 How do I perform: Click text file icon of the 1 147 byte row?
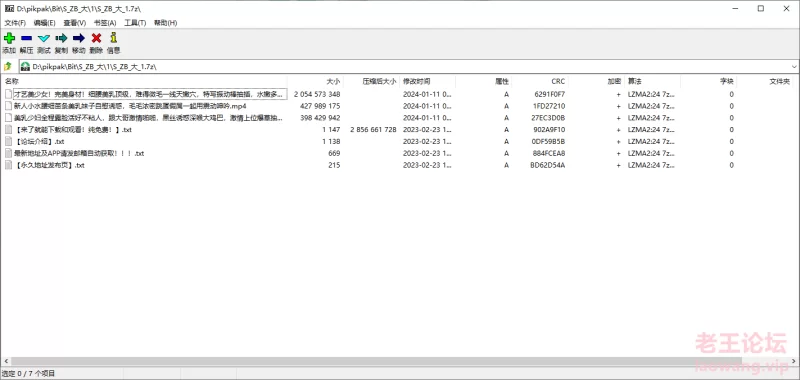coord(8,130)
